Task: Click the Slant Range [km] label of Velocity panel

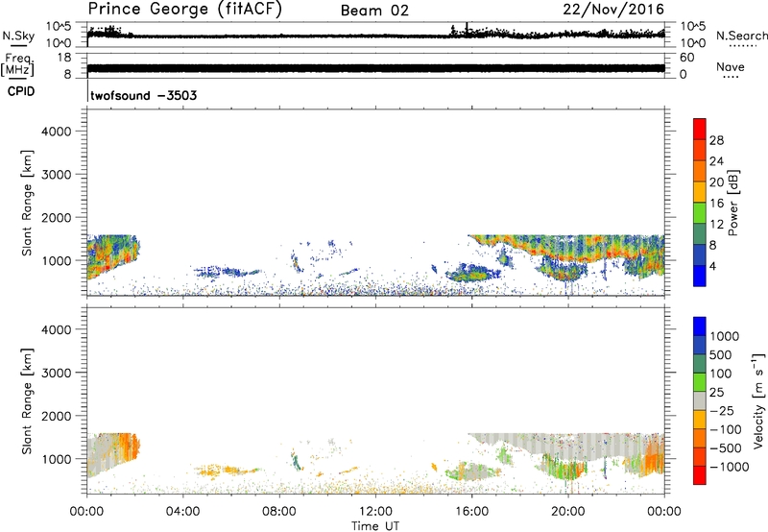Action: (27, 400)
